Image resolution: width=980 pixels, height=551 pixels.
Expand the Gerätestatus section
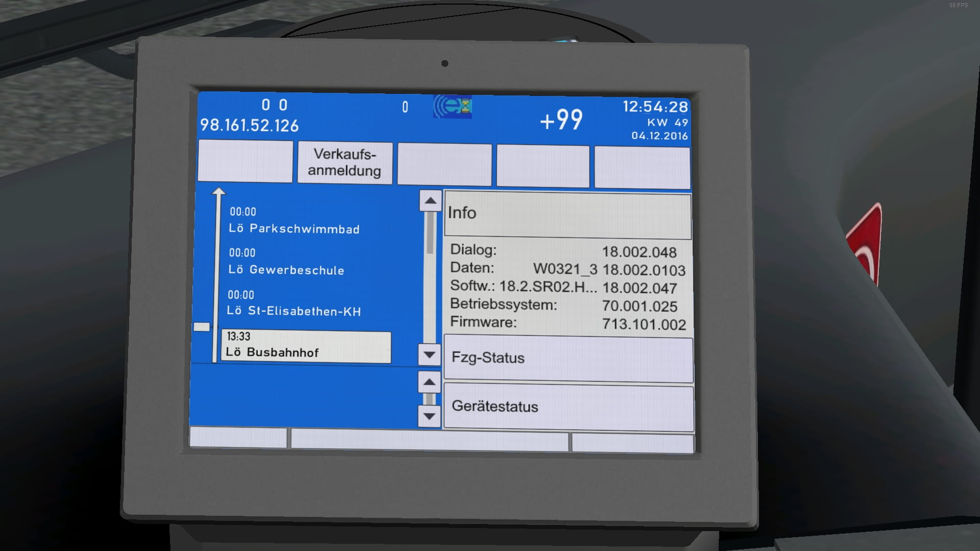(x=569, y=407)
